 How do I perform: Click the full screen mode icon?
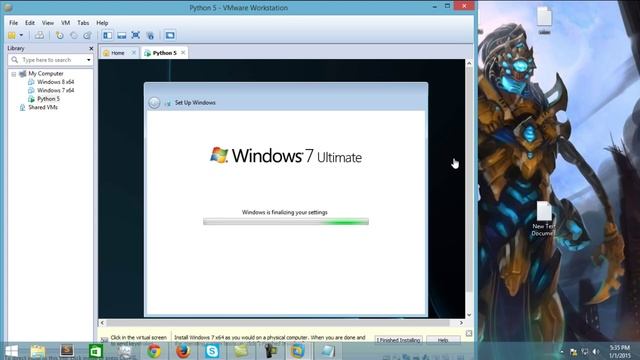tap(136, 36)
